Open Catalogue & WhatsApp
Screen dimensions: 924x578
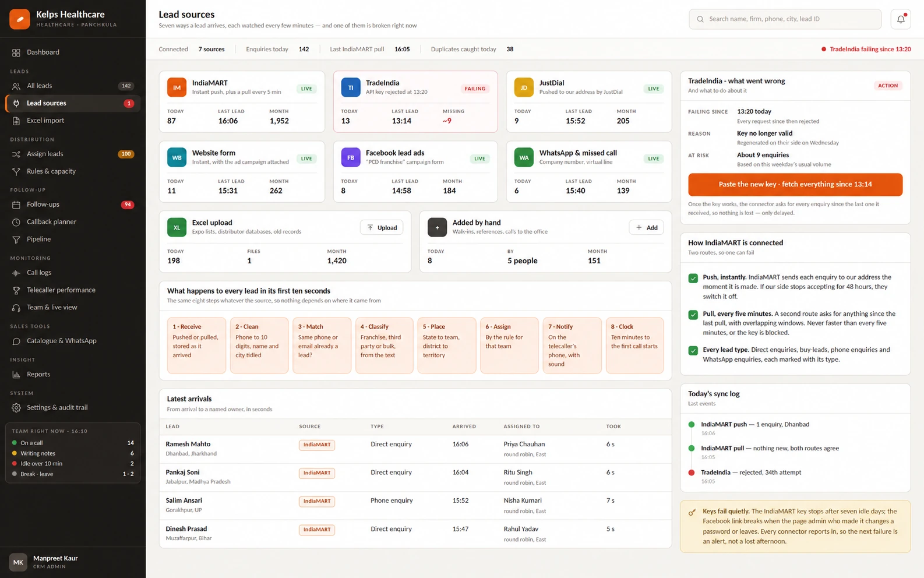click(x=73, y=341)
